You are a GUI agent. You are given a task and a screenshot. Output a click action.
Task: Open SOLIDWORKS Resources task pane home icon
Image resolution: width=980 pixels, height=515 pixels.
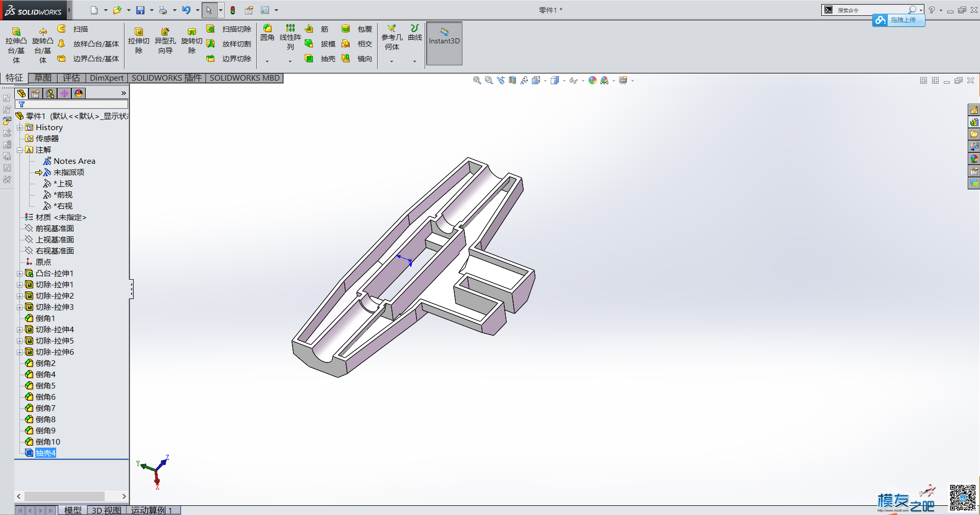click(974, 110)
